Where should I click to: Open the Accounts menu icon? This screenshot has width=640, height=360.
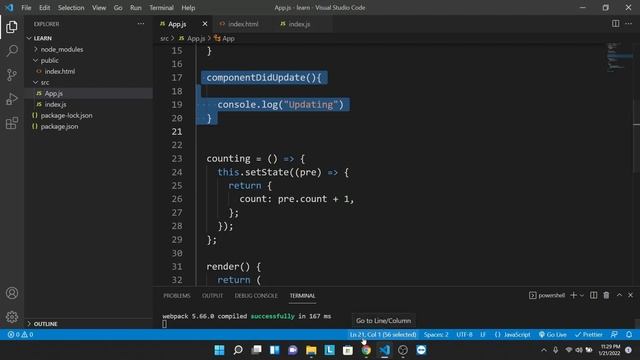(x=12, y=293)
